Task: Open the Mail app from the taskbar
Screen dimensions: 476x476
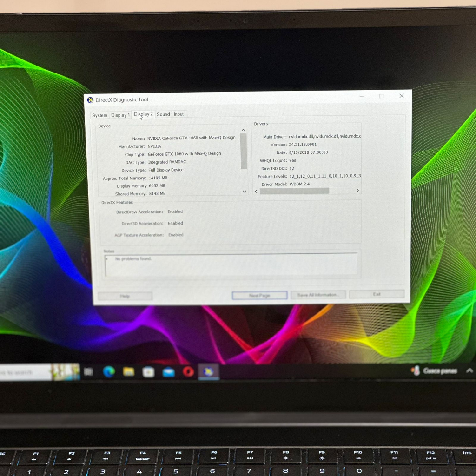Action: pos(168,372)
